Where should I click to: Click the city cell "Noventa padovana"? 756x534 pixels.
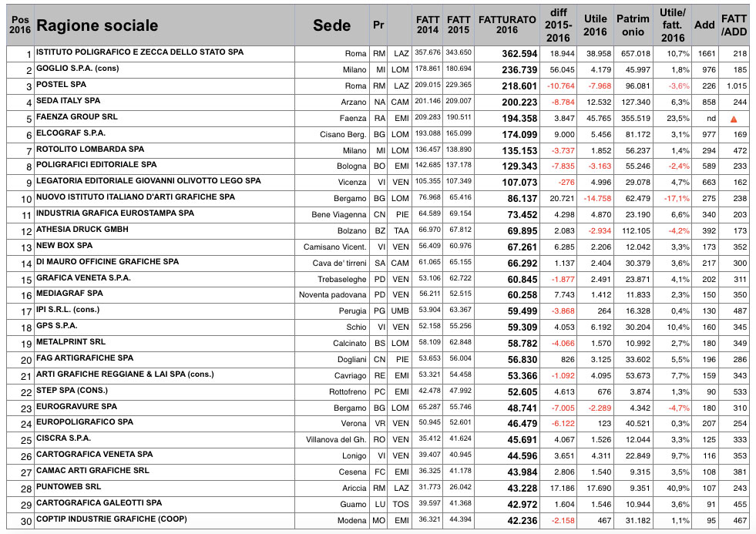[333, 294]
